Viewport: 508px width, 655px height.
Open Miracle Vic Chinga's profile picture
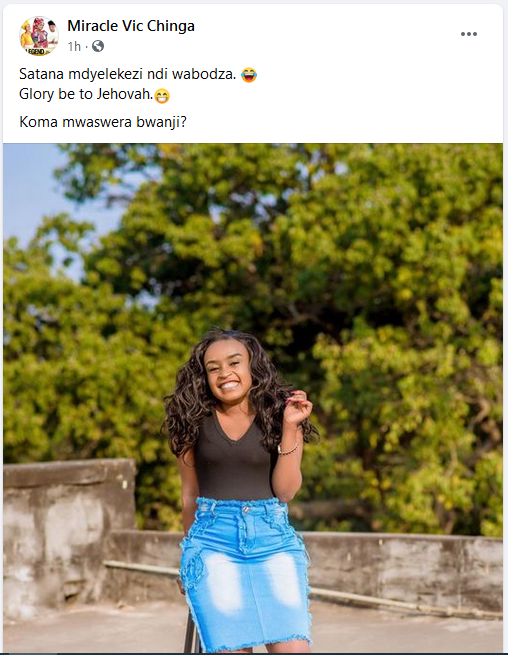pyautogui.click(x=39, y=36)
